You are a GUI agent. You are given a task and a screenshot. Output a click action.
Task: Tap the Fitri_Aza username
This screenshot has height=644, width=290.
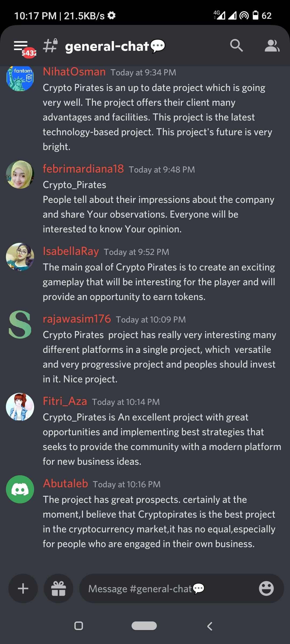[65, 401]
